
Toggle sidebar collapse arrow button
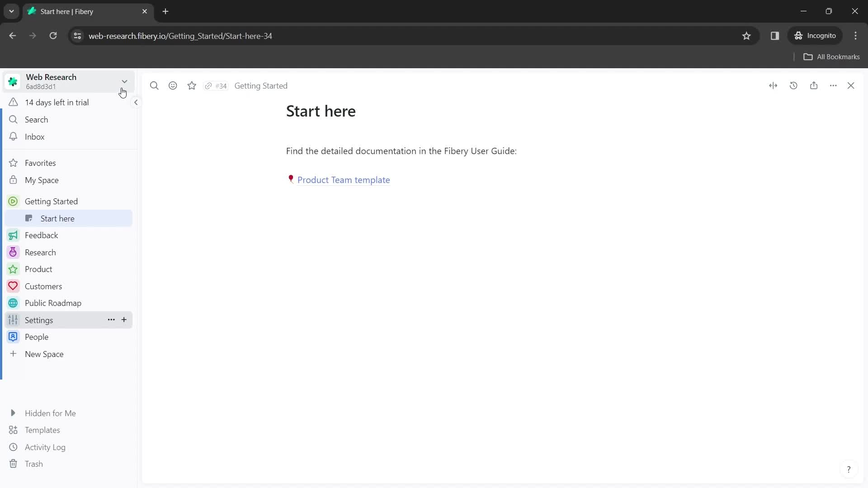point(136,102)
